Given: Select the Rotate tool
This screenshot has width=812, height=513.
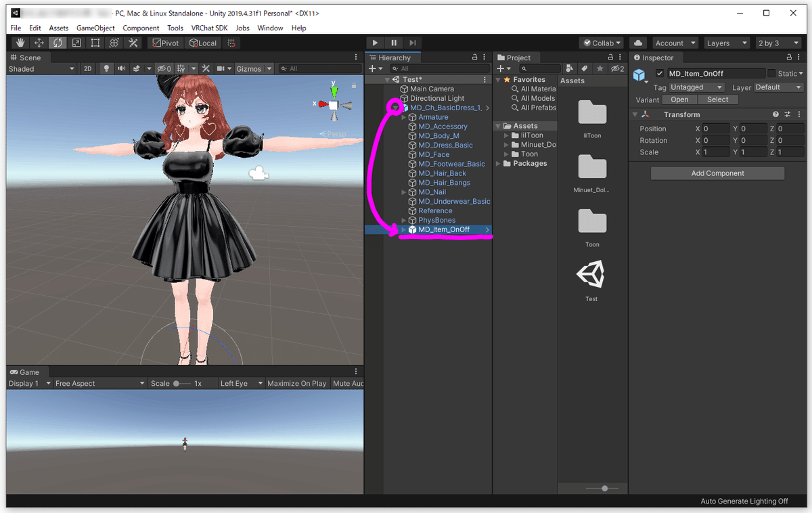Looking at the screenshot, I should (58, 43).
